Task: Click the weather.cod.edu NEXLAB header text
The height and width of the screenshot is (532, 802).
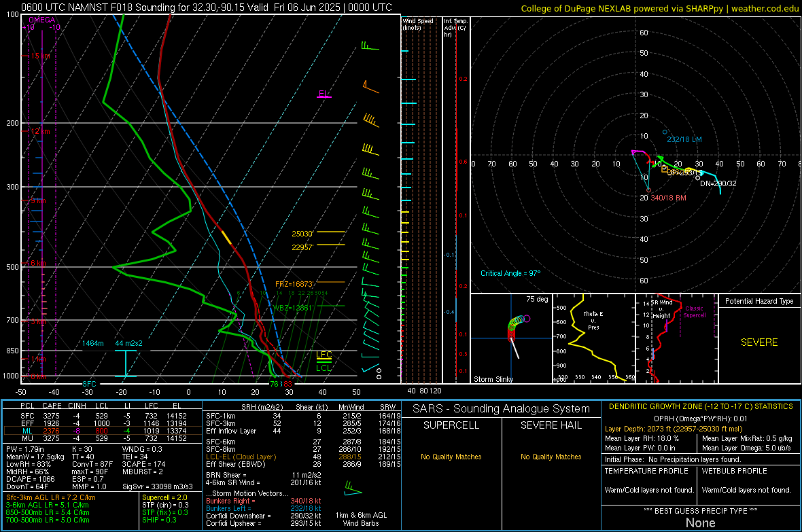Action: tap(659, 8)
